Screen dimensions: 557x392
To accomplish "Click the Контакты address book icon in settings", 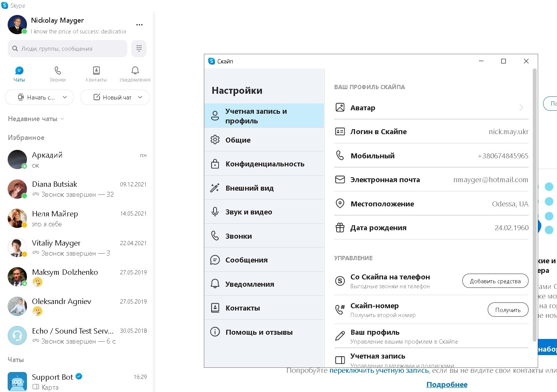I will coord(215,308).
